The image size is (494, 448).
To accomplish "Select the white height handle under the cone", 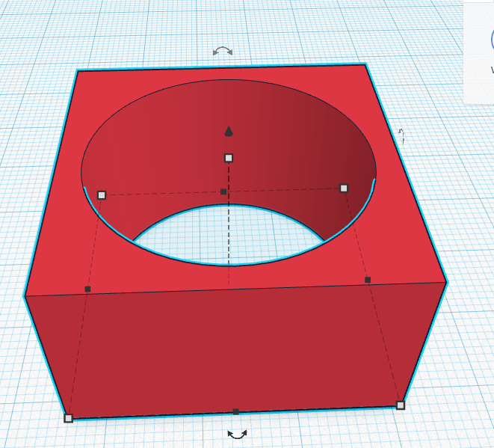I will pyautogui.click(x=229, y=158).
